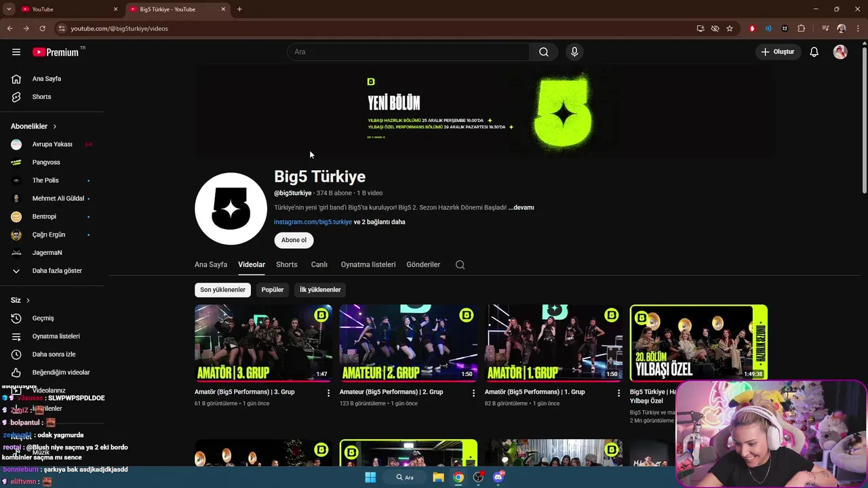The width and height of the screenshot is (868, 488).
Task: Reload the page with refresh icon
Action: click(x=42, y=28)
